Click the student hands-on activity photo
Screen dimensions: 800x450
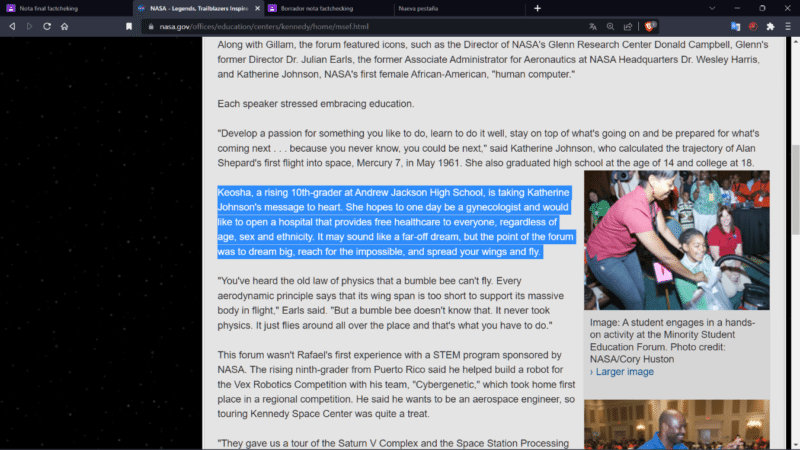[676, 240]
